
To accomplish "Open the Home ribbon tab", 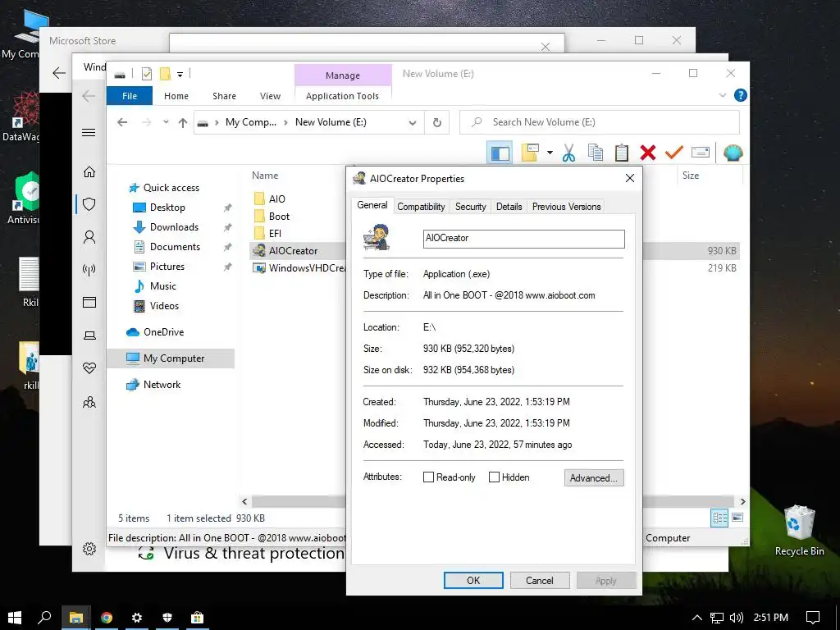I will (176, 96).
